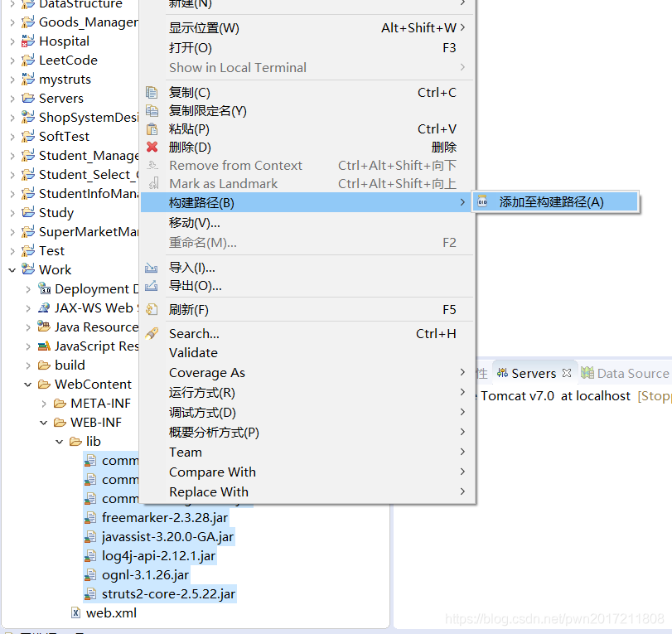
Task: Open the Replace With submenu
Action: tap(307, 491)
